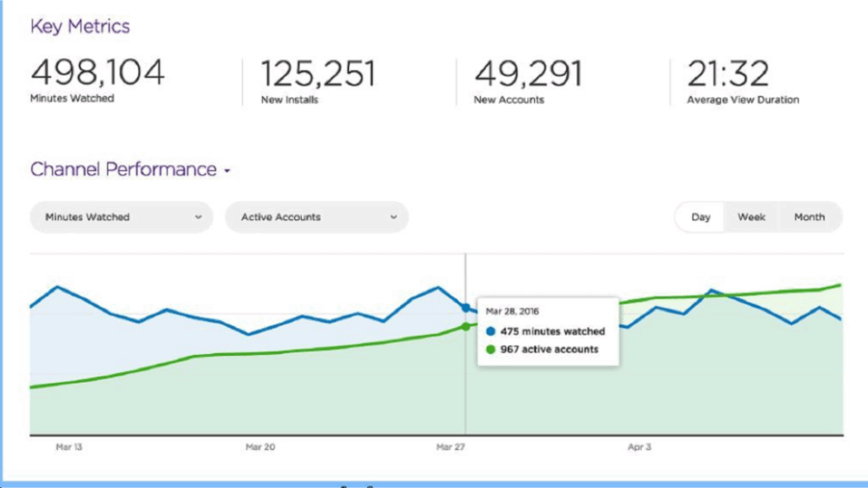This screenshot has width=868, height=488.
Task: Click the Mar 28, 2016 tooltip date
Action: tap(512, 312)
